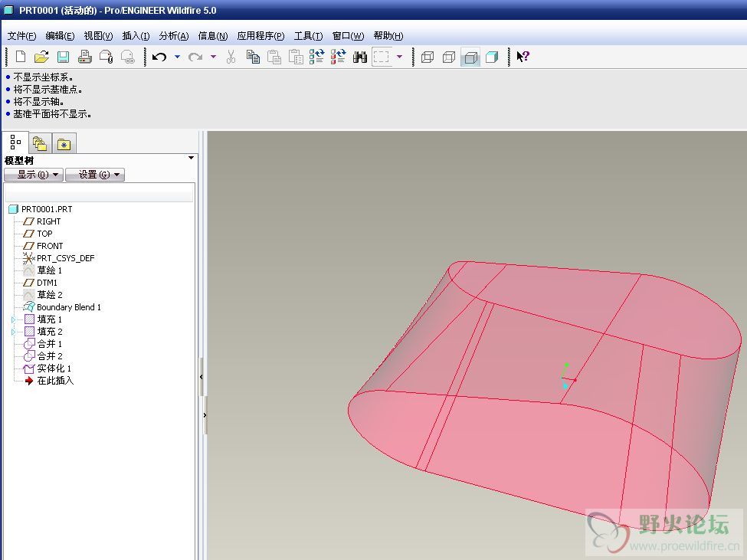Click the model tree search field
Screen dimensions: 747x560
click(99, 195)
